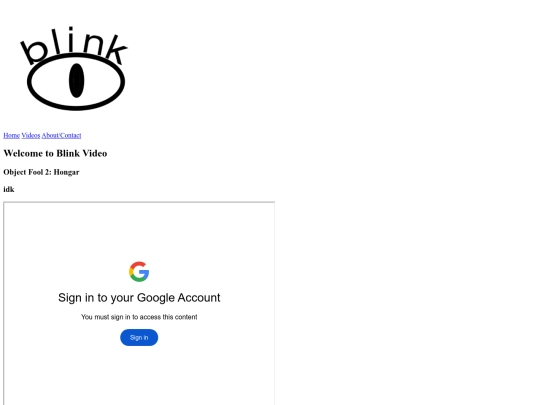Click the curved "blink" lettering above the eye
This screenshot has width=540, height=405.
74,45
